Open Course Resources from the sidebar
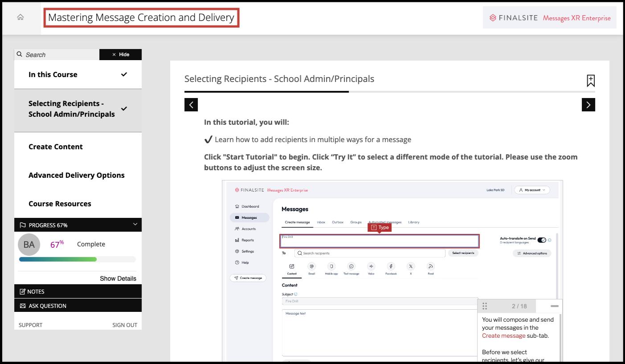 pos(59,204)
